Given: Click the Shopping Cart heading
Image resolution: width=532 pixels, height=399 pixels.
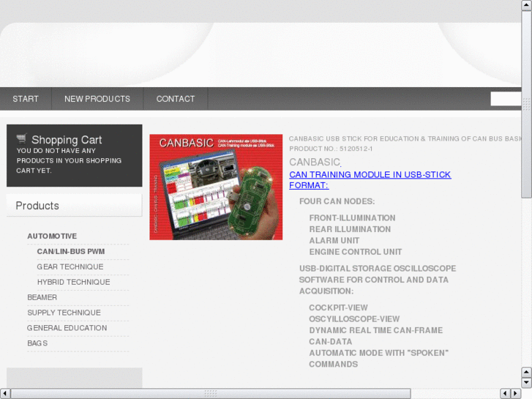Looking at the screenshot, I should click(67, 140).
